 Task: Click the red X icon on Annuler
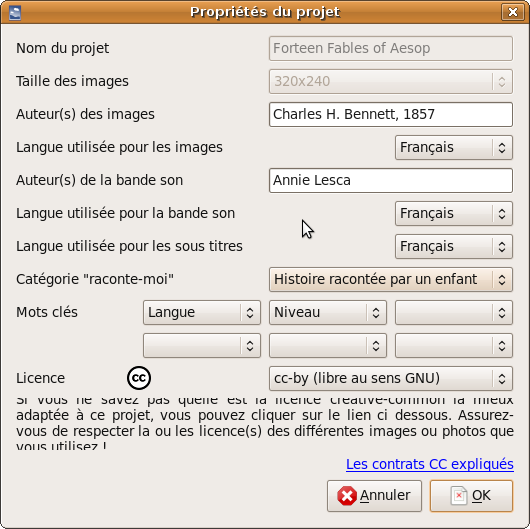pos(347,496)
